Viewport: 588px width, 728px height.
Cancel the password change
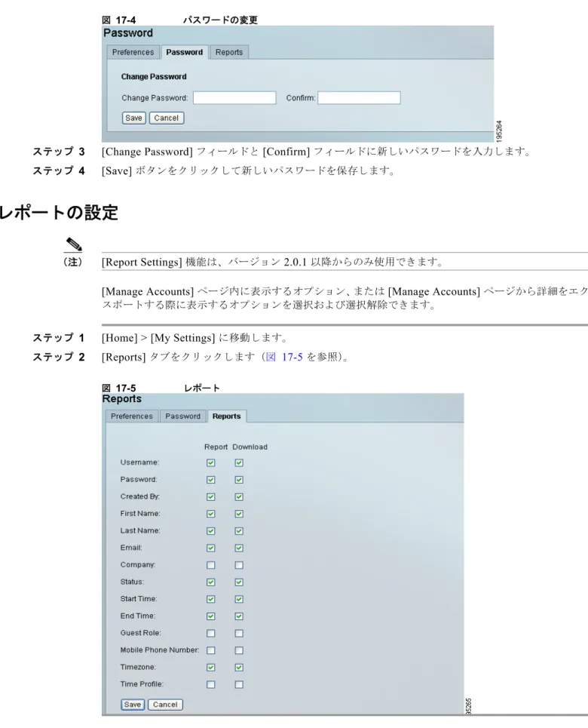click(x=166, y=118)
